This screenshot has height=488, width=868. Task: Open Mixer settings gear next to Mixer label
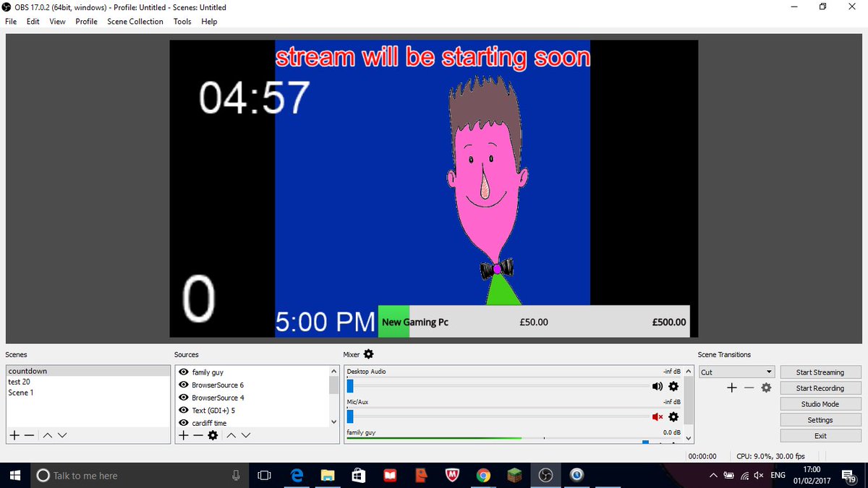[x=369, y=354]
